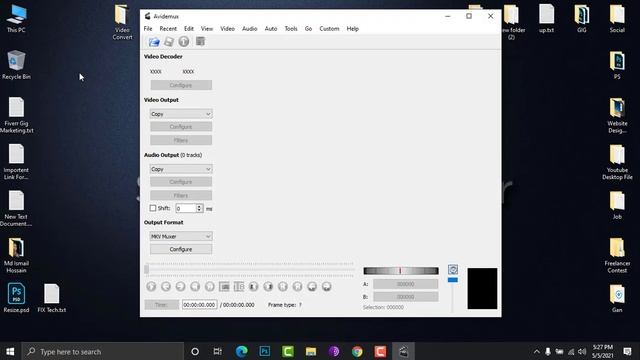Viewport: 640px width, 360px height.
Task: Select the Video Convert desktop folder
Action: 122,22
